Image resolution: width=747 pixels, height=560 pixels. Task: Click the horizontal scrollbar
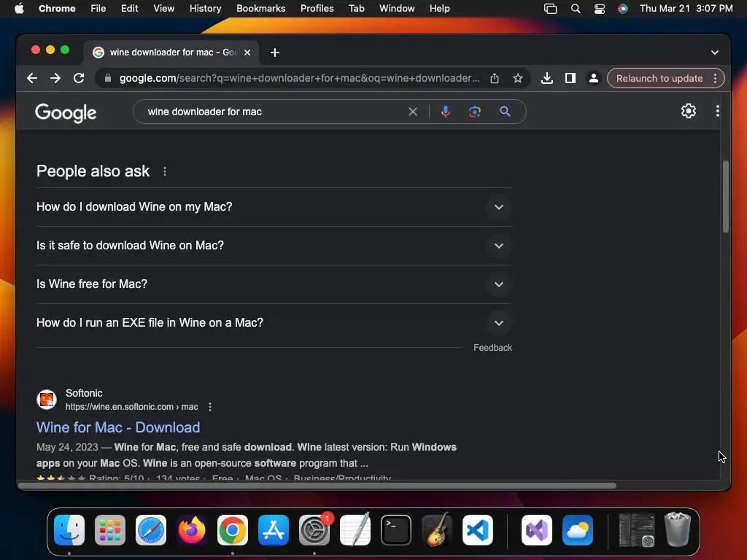point(317,485)
